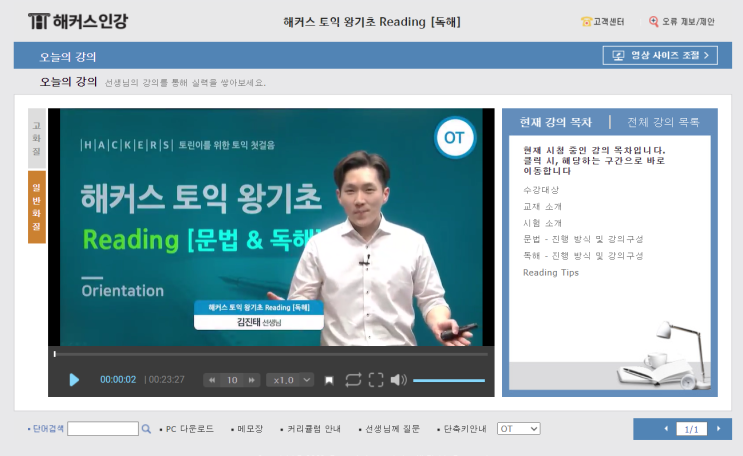Click the word search magnifier icon
The width and height of the screenshot is (743, 456).
(146, 429)
